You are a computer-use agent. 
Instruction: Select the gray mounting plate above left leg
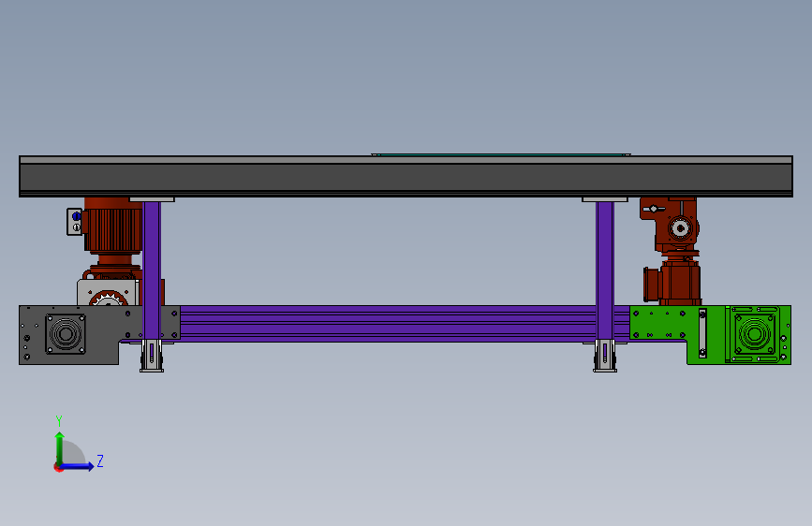click(152, 199)
